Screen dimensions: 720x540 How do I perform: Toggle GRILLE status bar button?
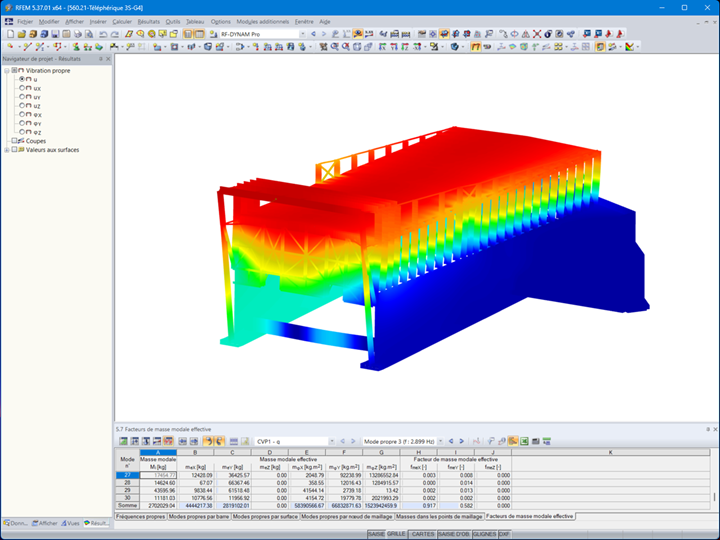coord(396,534)
